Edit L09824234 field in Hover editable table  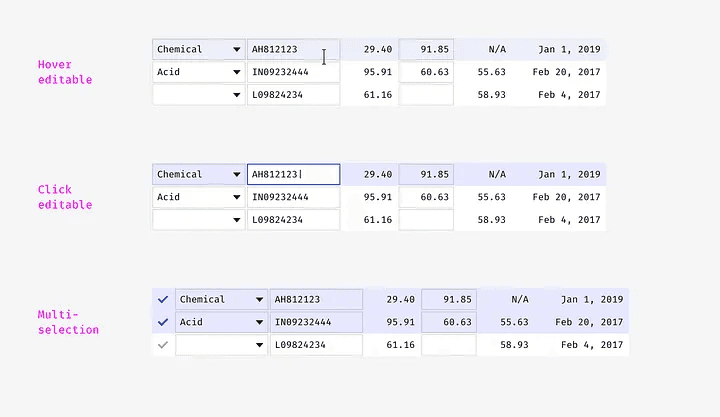[x=293, y=95]
